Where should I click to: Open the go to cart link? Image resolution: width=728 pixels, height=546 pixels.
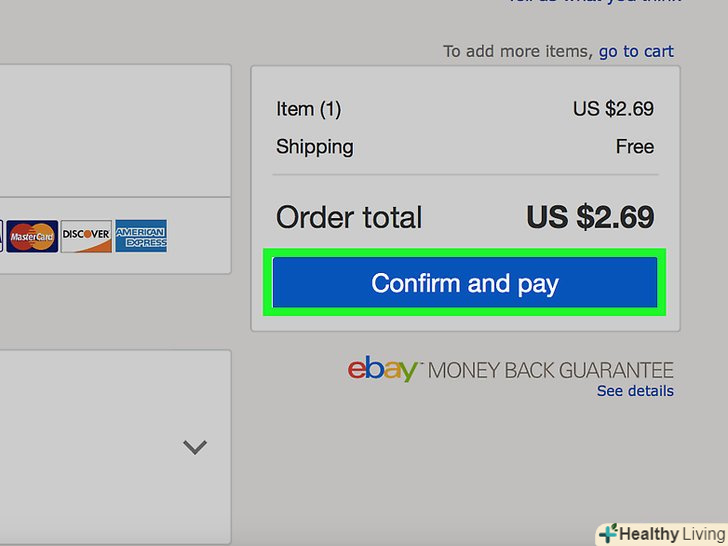636,51
